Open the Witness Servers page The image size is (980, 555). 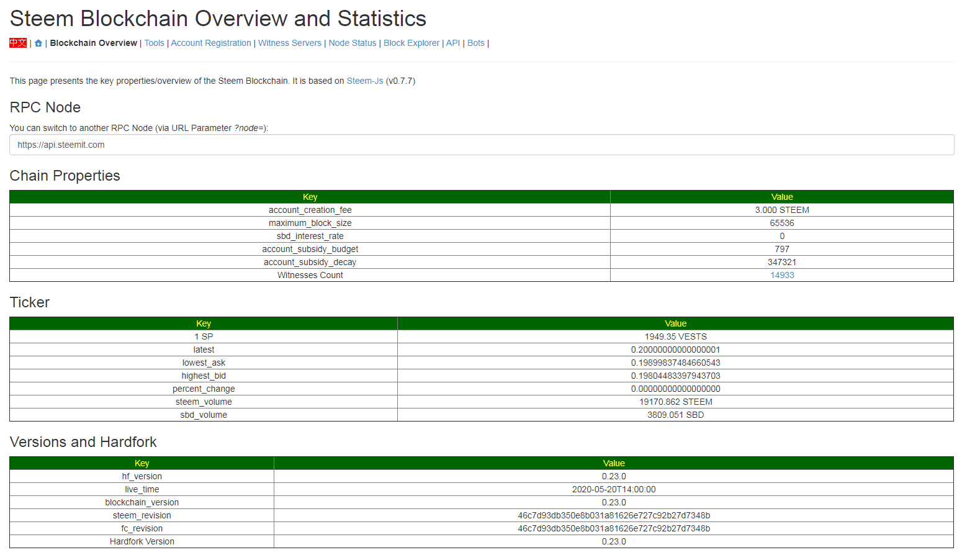(x=290, y=43)
